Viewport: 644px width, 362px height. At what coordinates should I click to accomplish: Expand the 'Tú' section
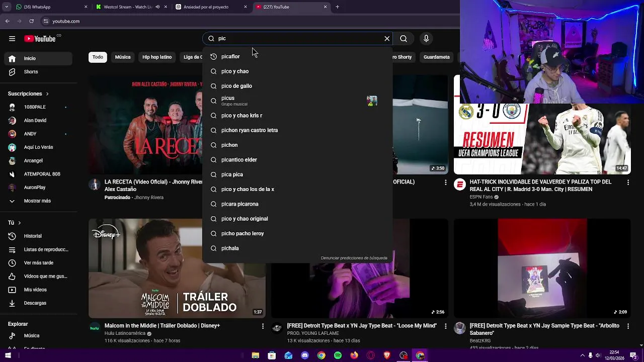click(x=15, y=223)
